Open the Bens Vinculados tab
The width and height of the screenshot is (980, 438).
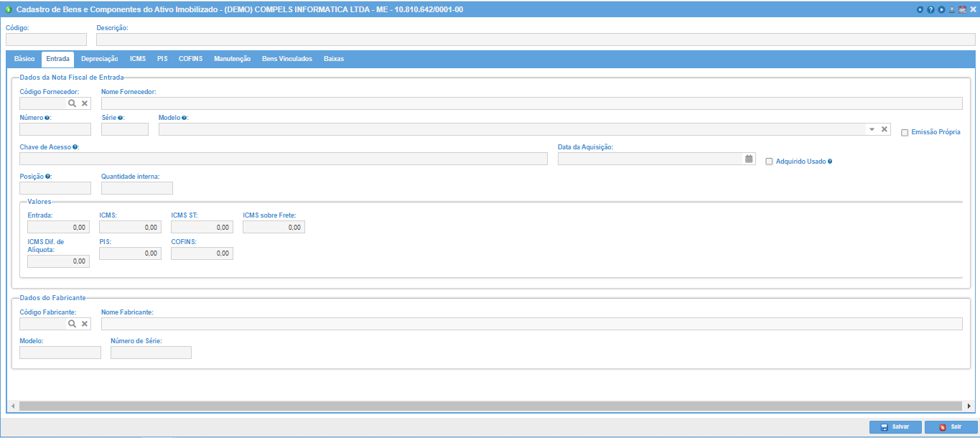287,59
